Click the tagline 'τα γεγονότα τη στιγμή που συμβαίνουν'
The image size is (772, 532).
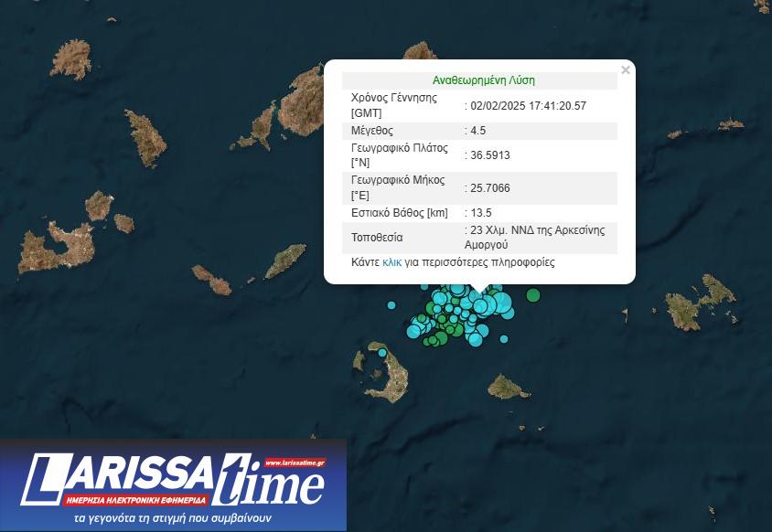click(173, 518)
